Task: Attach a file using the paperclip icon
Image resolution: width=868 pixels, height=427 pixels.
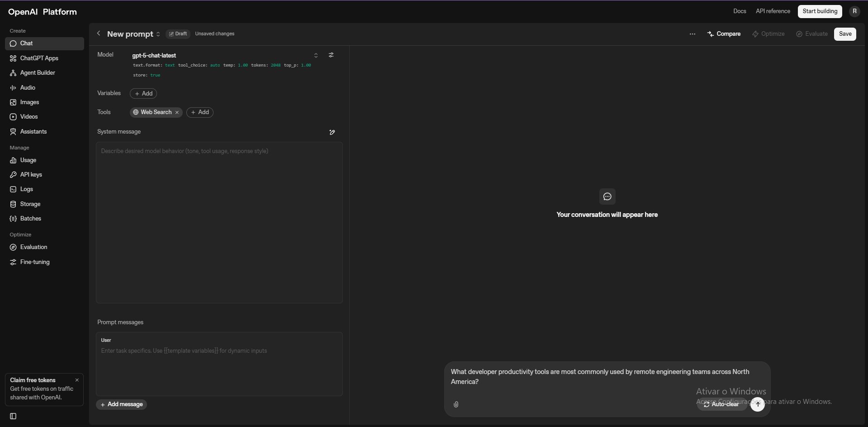Action: pos(456,404)
